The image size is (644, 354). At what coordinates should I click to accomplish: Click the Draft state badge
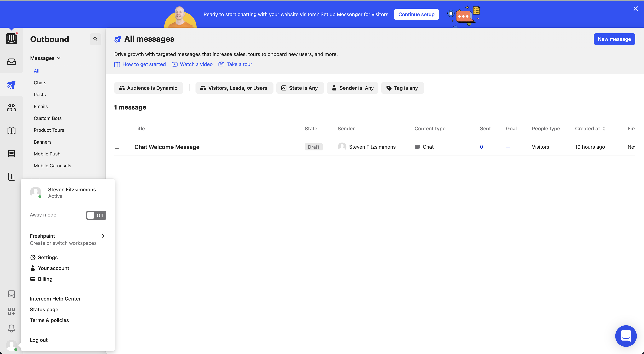point(314,147)
